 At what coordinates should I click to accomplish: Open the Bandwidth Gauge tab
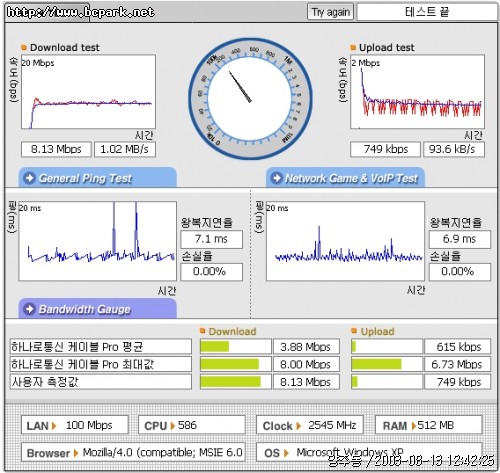pyautogui.click(x=97, y=309)
